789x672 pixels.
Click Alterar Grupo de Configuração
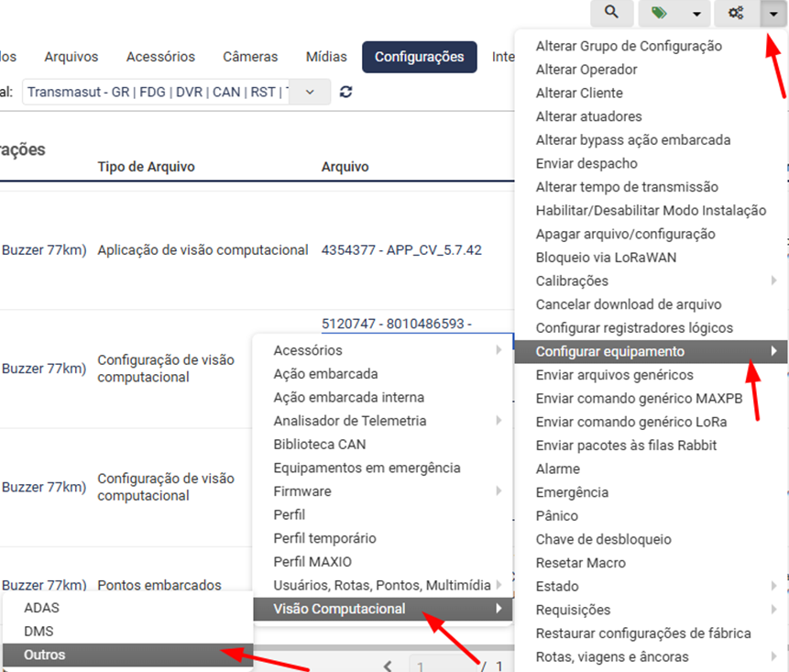[x=629, y=46]
